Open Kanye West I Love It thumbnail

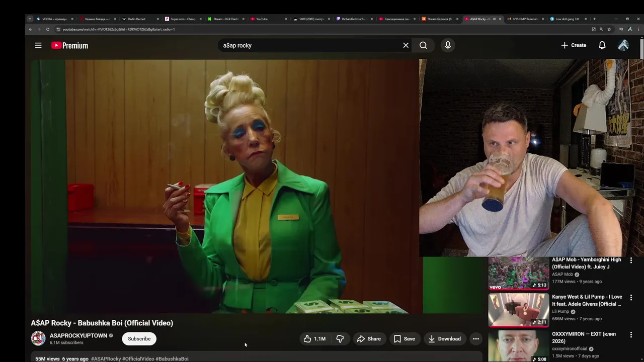518,310
